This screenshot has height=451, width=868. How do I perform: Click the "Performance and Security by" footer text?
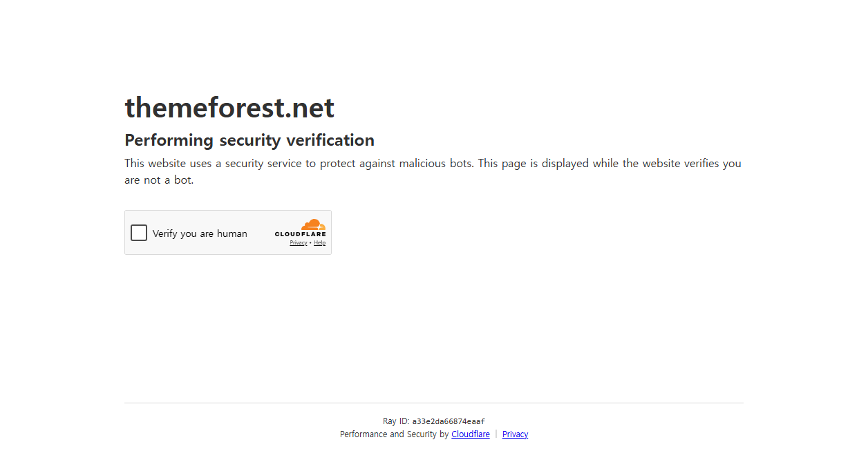click(394, 434)
